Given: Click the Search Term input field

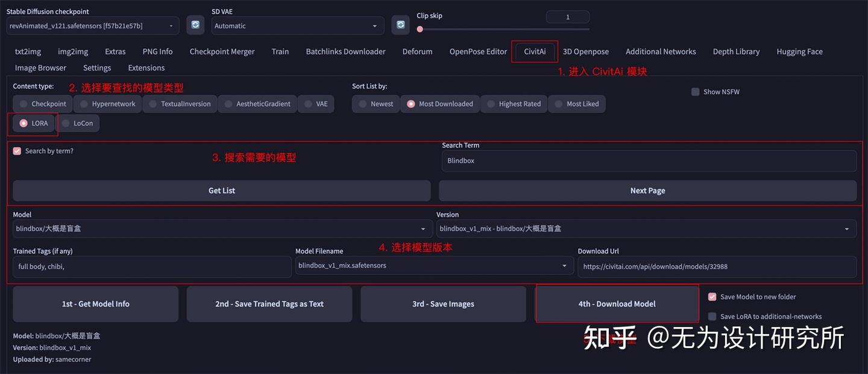Looking at the screenshot, I should [649, 161].
